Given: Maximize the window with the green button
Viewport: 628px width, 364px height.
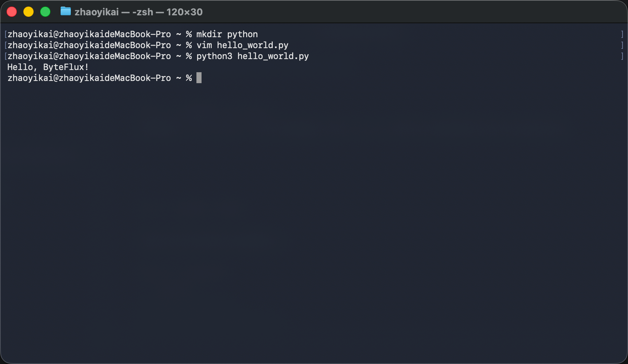Looking at the screenshot, I should point(45,12).
